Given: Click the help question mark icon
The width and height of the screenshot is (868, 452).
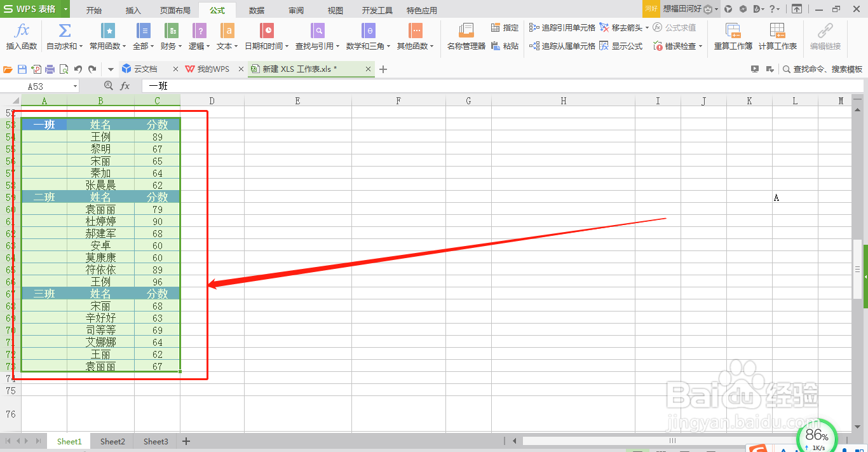Looking at the screenshot, I should tap(772, 9).
